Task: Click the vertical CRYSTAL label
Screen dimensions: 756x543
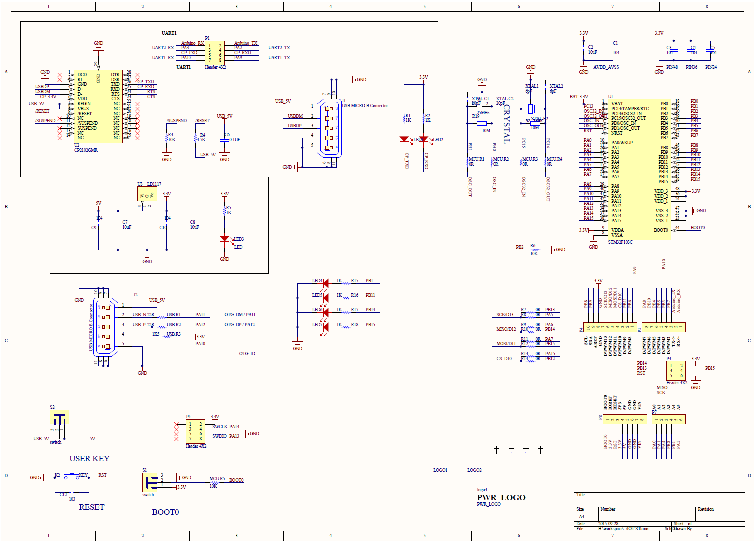Action: tap(506, 124)
